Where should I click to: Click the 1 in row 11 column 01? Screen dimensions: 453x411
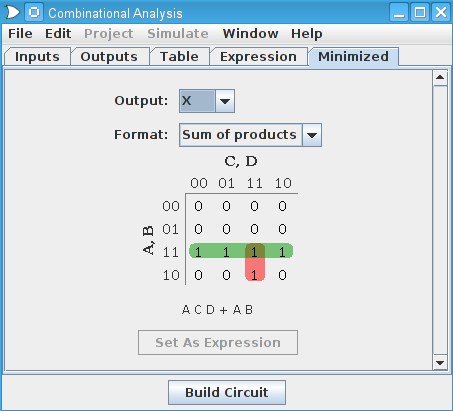point(226,252)
